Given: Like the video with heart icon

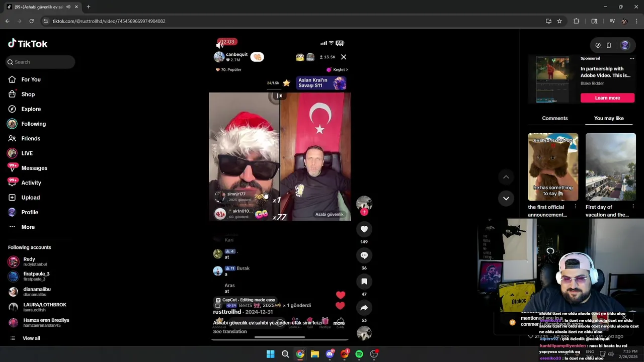Looking at the screenshot, I should coord(364,229).
